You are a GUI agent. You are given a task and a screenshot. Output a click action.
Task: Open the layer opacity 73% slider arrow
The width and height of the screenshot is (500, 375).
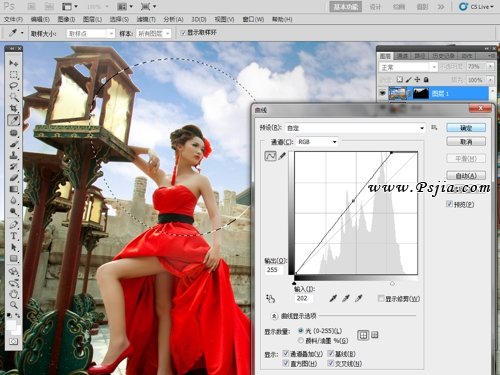(x=490, y=67)
